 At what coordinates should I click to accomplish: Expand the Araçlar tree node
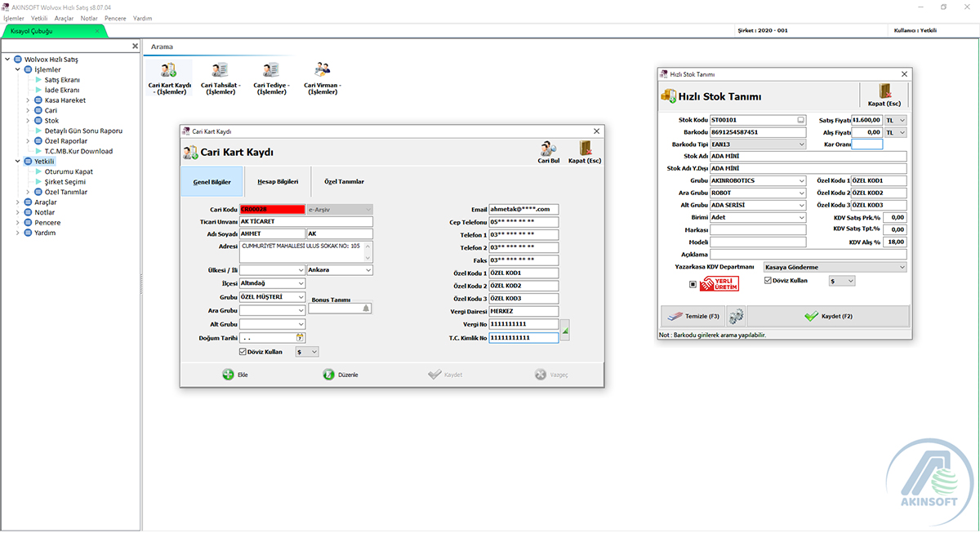[x=17, y=202]
